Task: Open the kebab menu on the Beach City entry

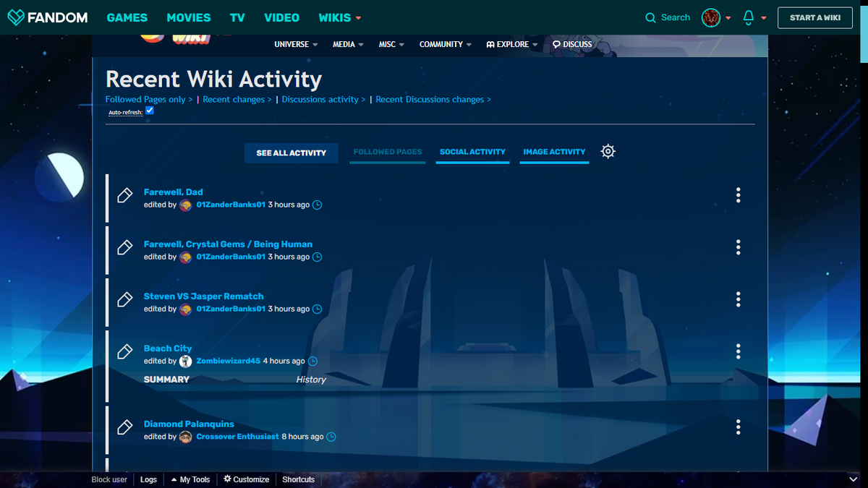Action: click(738, 351)
